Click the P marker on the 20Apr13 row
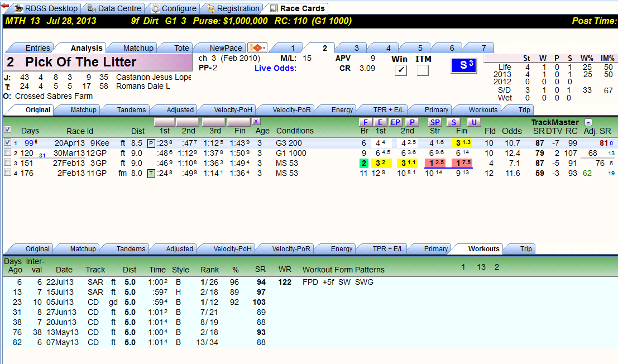 (151, 143)
